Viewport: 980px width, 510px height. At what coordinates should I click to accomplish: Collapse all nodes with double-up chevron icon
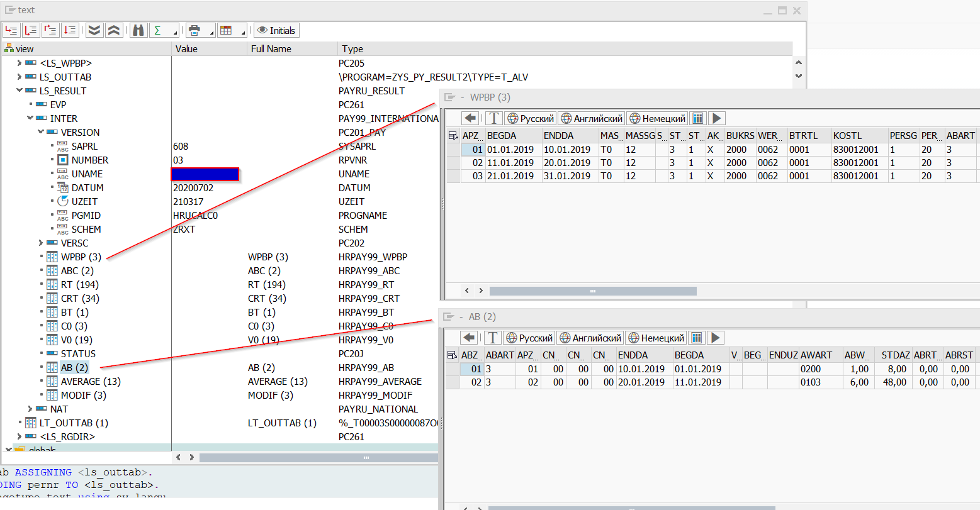pos(113,30)
